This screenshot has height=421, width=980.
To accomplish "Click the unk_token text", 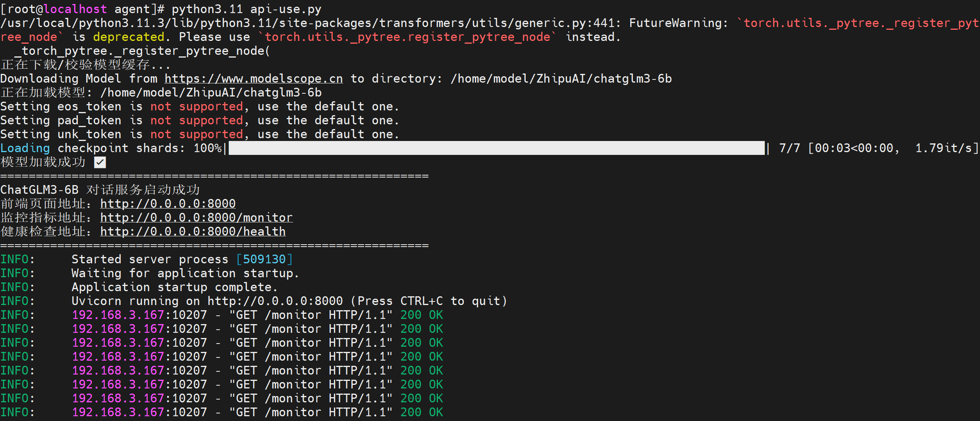I will [x=89, y=134].
